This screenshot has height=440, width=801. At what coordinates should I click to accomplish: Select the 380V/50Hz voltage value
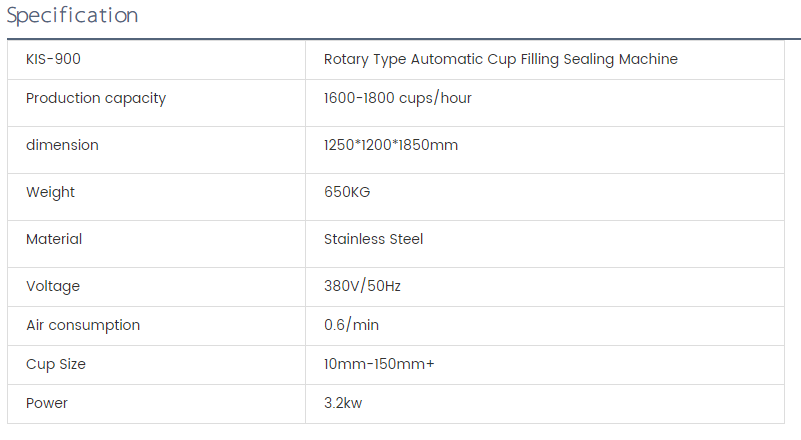(362, 286)
